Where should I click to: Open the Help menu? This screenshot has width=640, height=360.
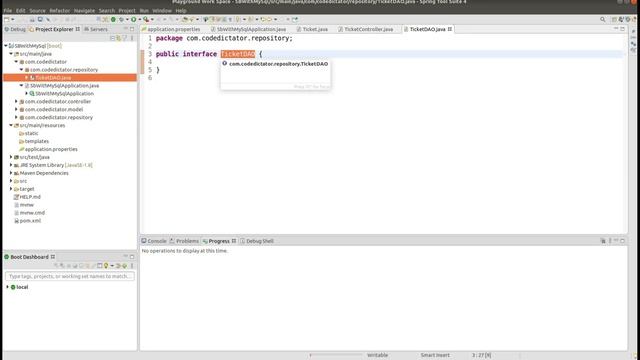pyautogui.click(x=181, y=11)
